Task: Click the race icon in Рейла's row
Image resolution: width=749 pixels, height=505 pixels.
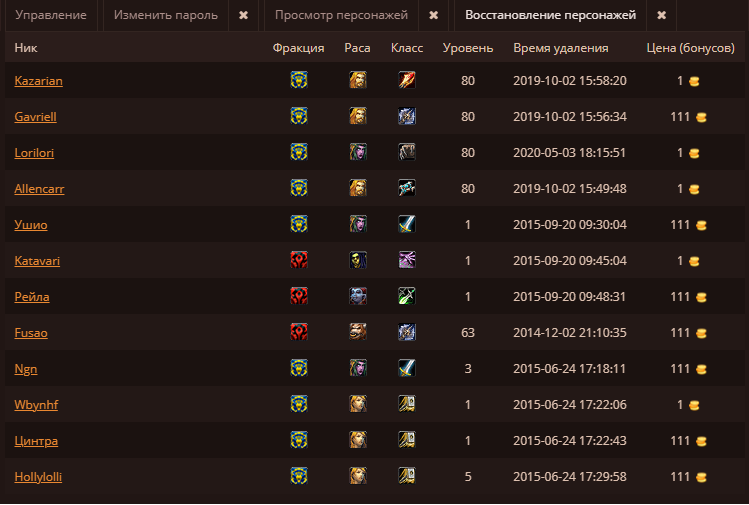Action: coord(357,296)
